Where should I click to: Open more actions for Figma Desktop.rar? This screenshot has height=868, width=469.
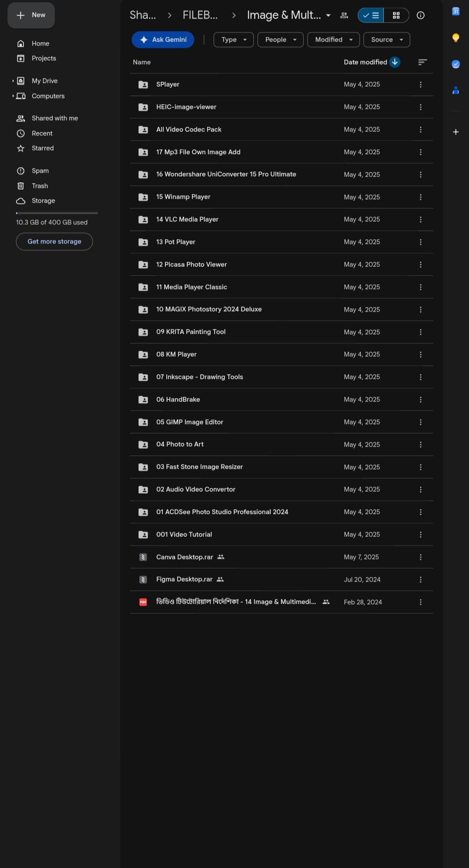420,579
